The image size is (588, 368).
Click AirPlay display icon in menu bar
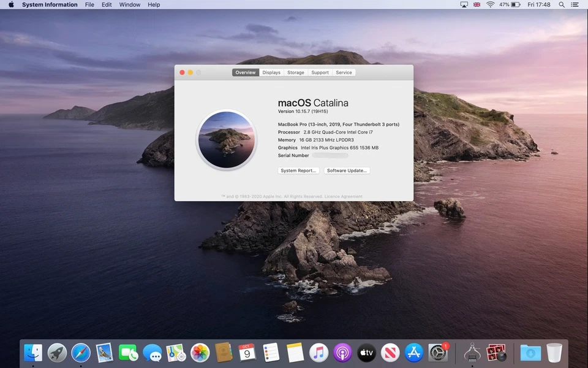pyautogui.click(x=464, y=4)
